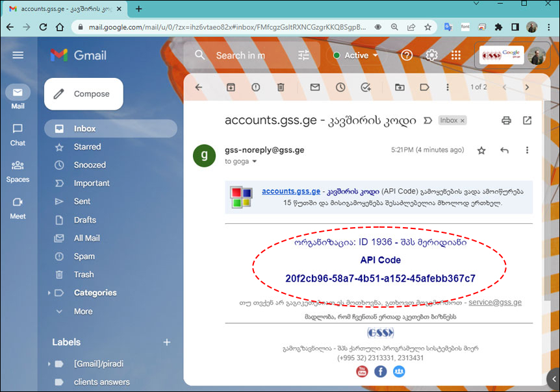Open the Chat section

[x=18, y=135]
